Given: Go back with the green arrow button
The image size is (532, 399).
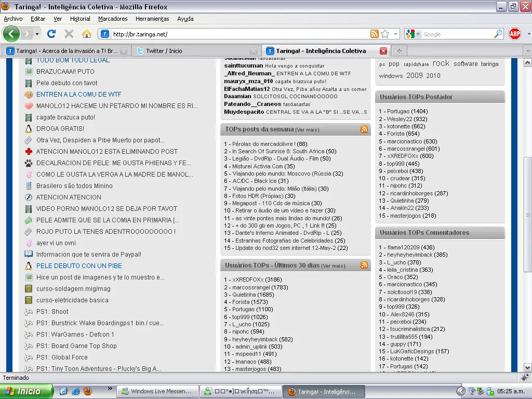Looking at the screenshot, I should point(11,34).
